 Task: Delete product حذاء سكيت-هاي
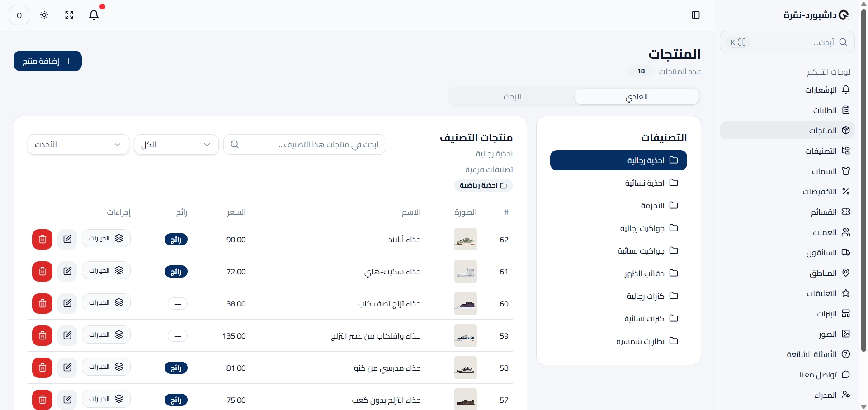(42, 271)
